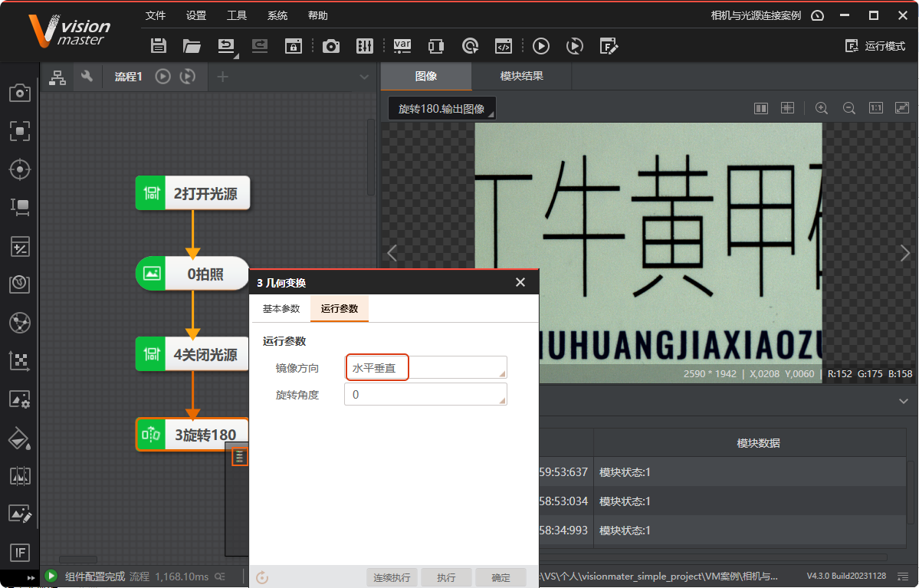The height and width of the screenshot is (588, 919).
Task: Select the 3旋转180 module node
Action: [x=193, y=435]
